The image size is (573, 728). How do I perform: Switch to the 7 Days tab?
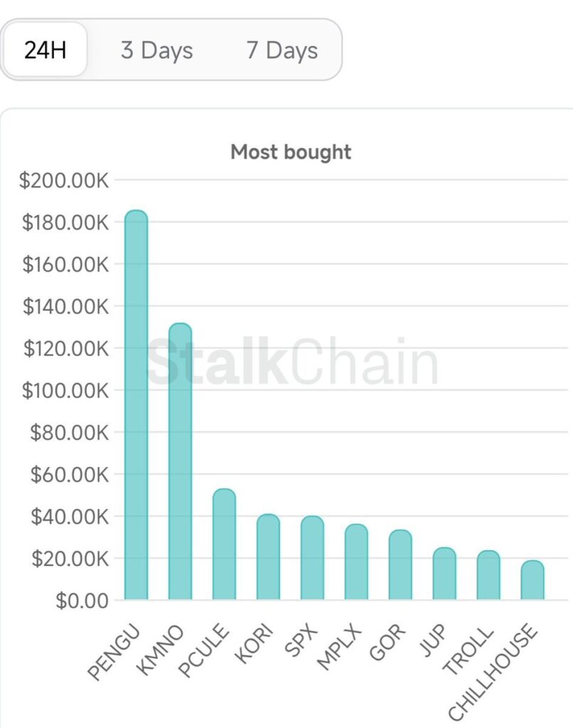tap(282, 50)
